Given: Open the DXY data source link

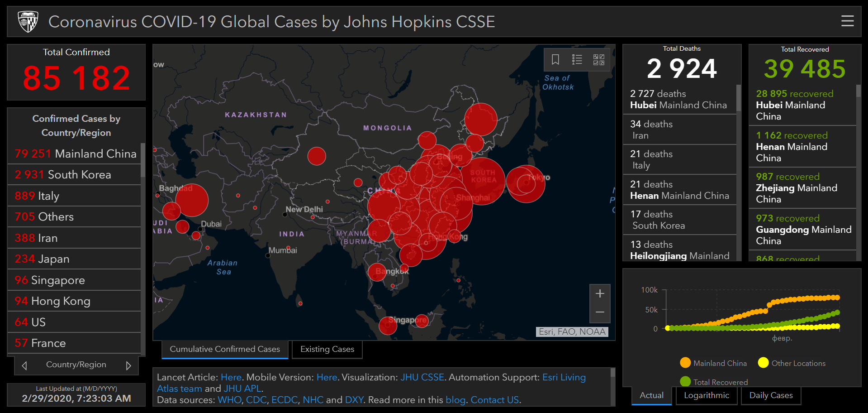Looking at the screenshot, I should (354, 400).
